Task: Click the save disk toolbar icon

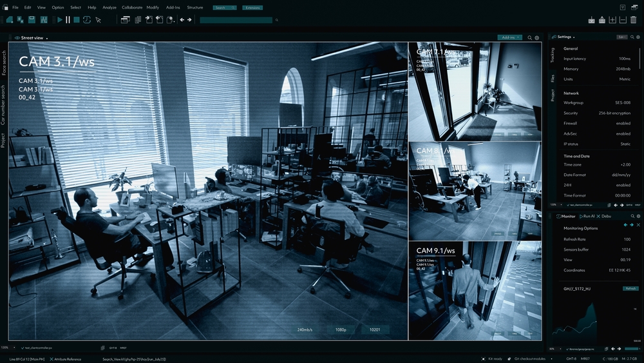Action: (x=32, y=19)
